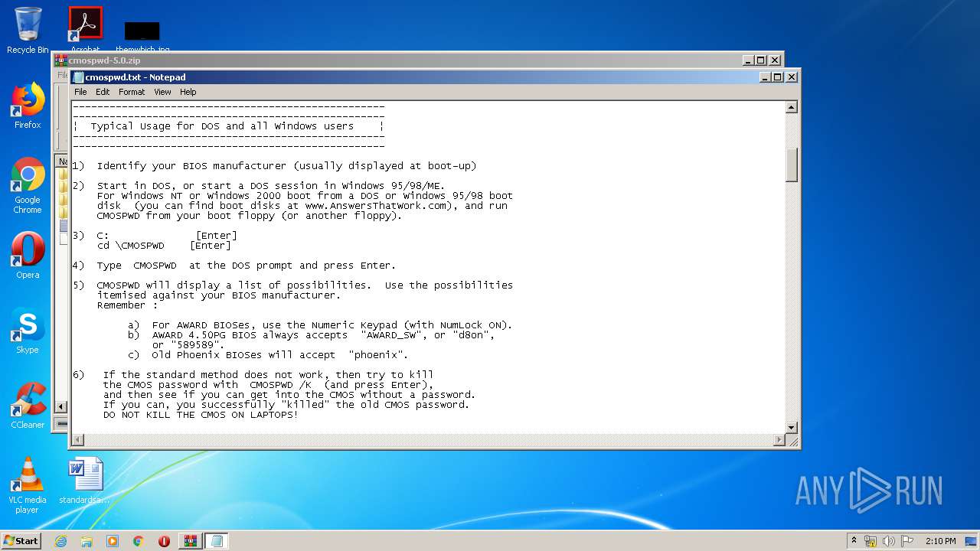This screenshot has height=551, width=980.
Task: Click the line 'cd \CMOSPWD [Enter]'
Action: point(164,246)
